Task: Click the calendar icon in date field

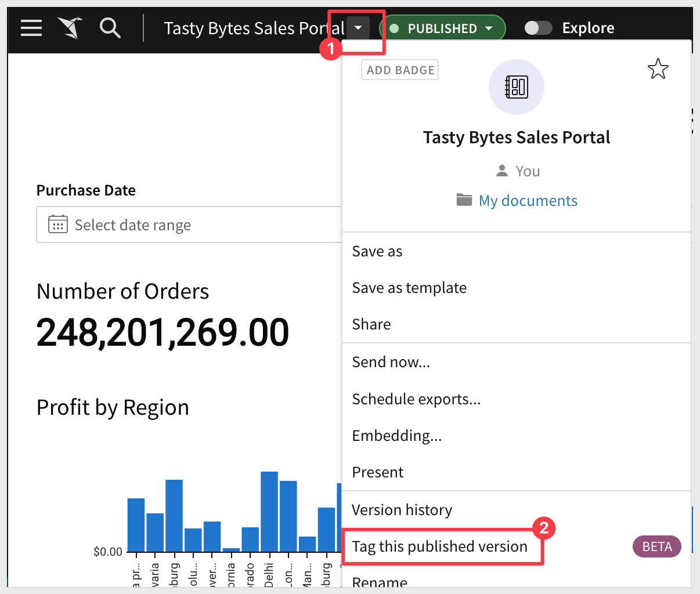Action: (57, 224)
